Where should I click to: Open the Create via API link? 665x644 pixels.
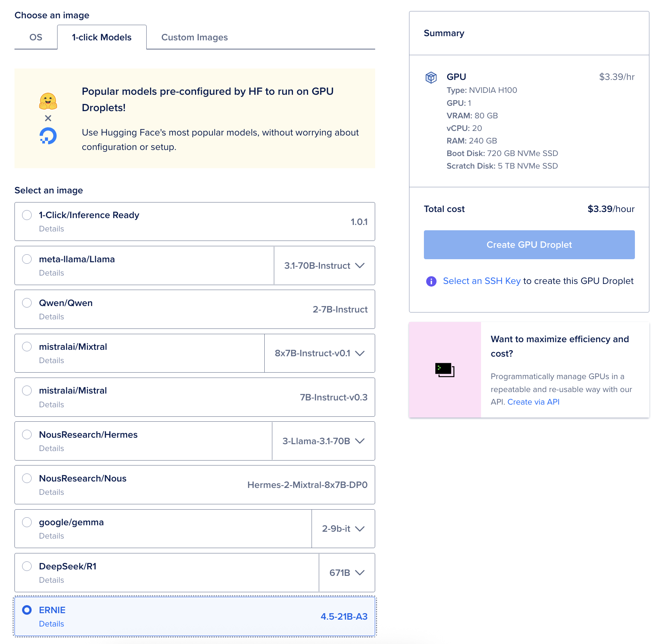(533, 402)
